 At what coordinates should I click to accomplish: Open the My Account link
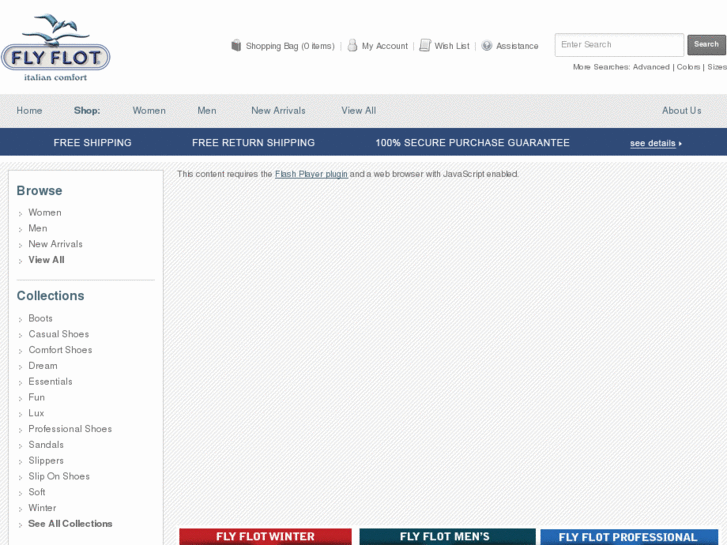[385, 46]
